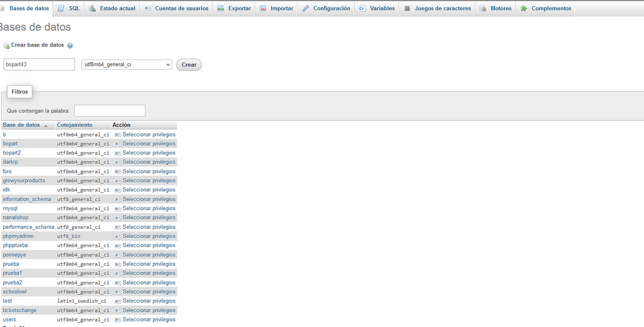The height and width of the screenshot is (327, 644).
Task: Click the Estado actual icon
Action: [x=93, y=9]
